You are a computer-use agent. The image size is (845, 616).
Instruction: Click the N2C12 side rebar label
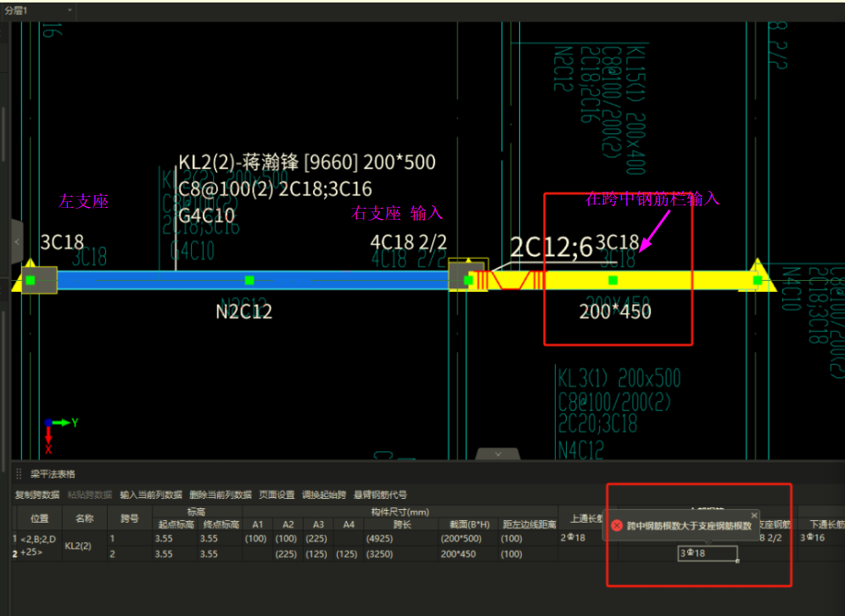pos(244,311)
